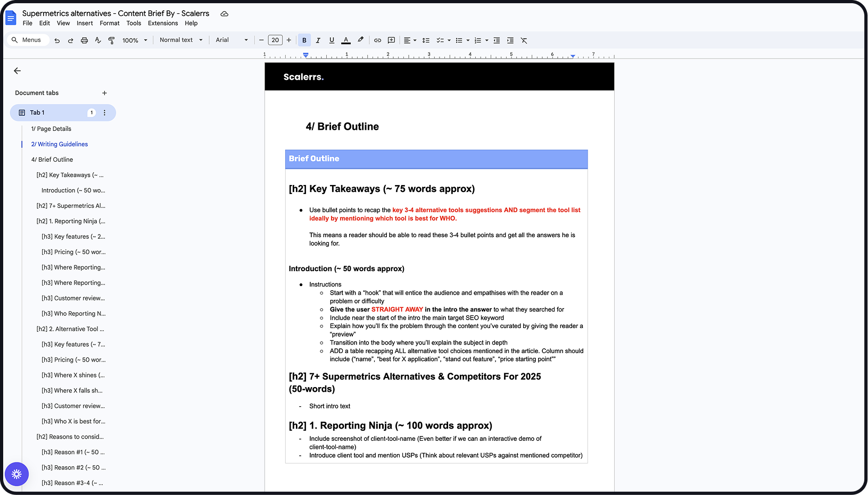Add a comment with comment icon

[392, 40]
